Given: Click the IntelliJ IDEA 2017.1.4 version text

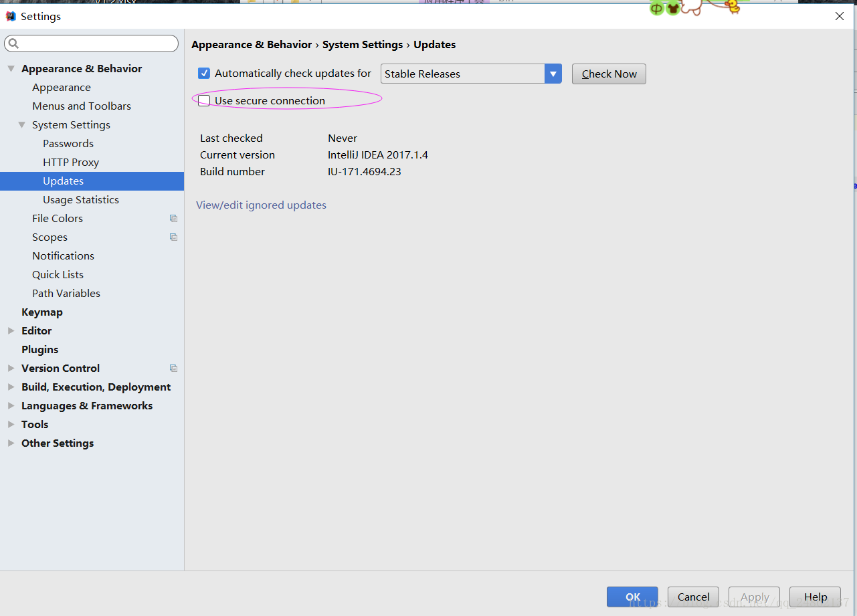Looking at the screenshot, I should coord(378,155).
